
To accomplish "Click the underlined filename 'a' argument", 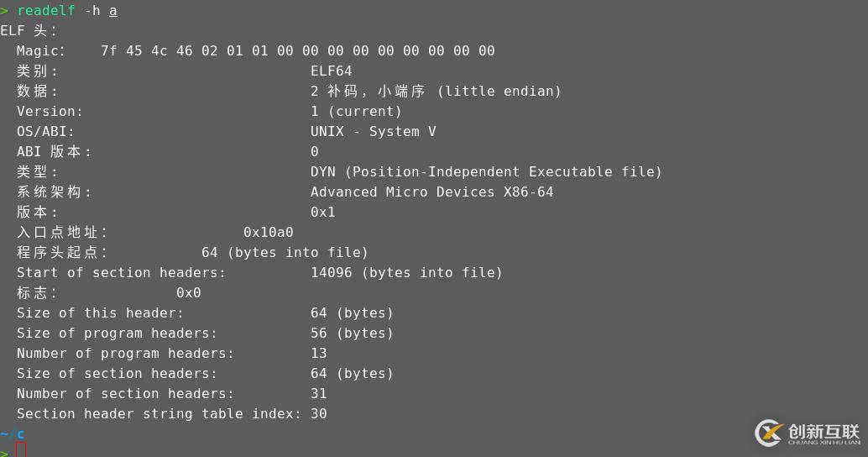I will point(113,11).
